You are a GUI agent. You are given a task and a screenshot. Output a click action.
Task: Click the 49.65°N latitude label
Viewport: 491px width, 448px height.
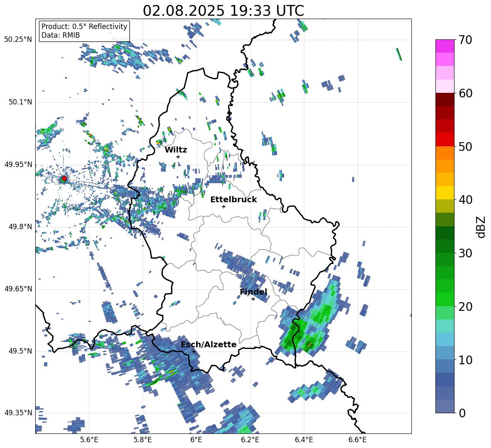[18, 288]
